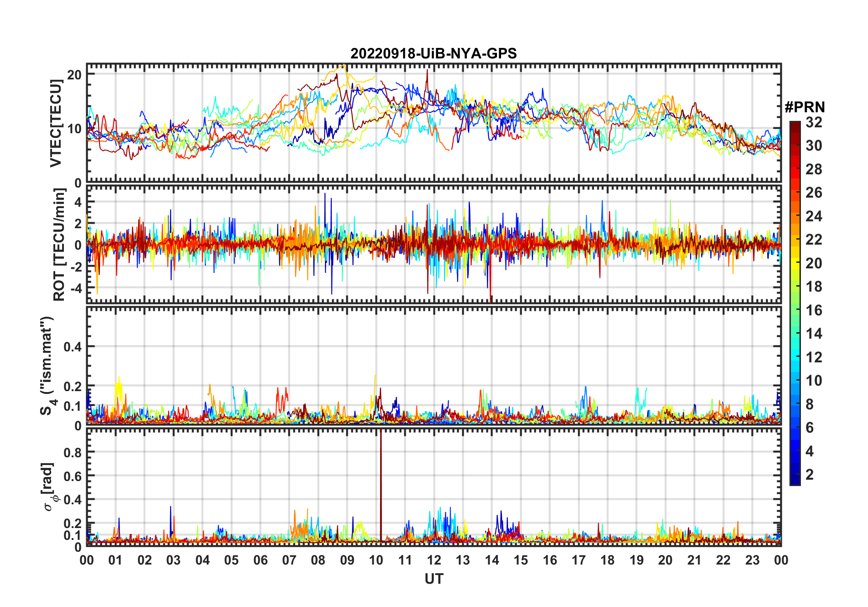Image resolution: width=868 pixels, height=607 pixels.
Task: Select the "-2" tick on the ROT axis
Action: pos(75,267)
